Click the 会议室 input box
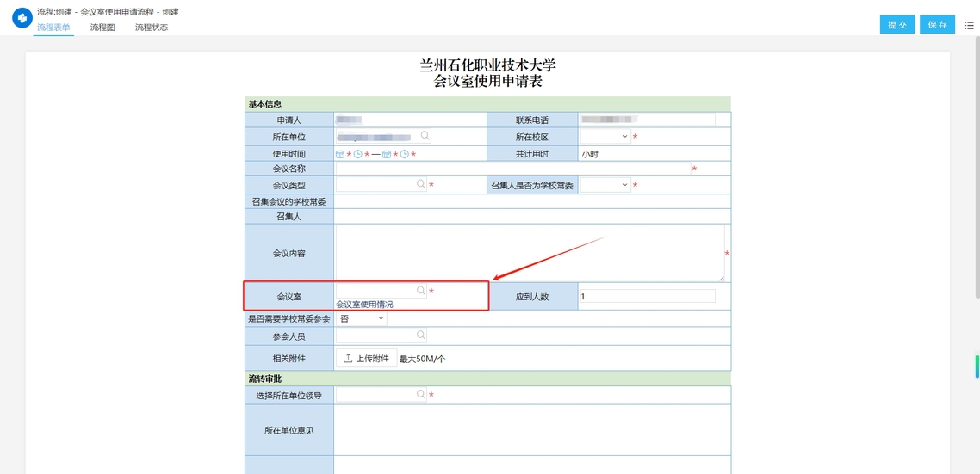The width and height of the screenshot is (980, 474). pyautogui.click(x=381, y=291)
